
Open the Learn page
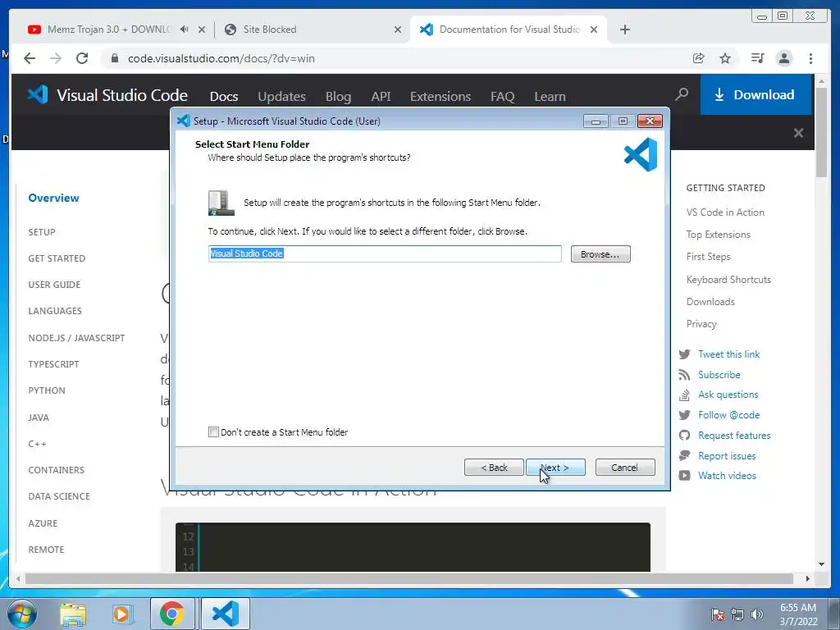coord(550,97)
